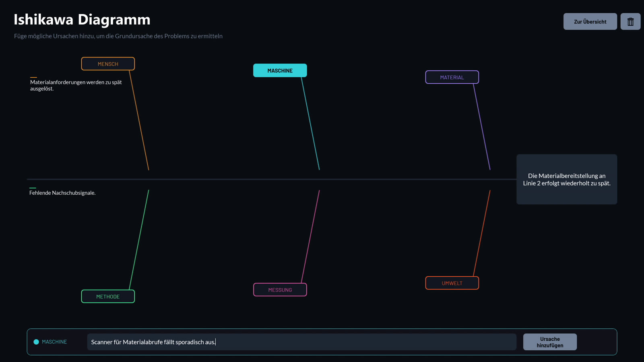Click the subtitle 'Füge mögliche Ursachen hinzu'
The image size is (644, 362).
click(x=118, y=36)
